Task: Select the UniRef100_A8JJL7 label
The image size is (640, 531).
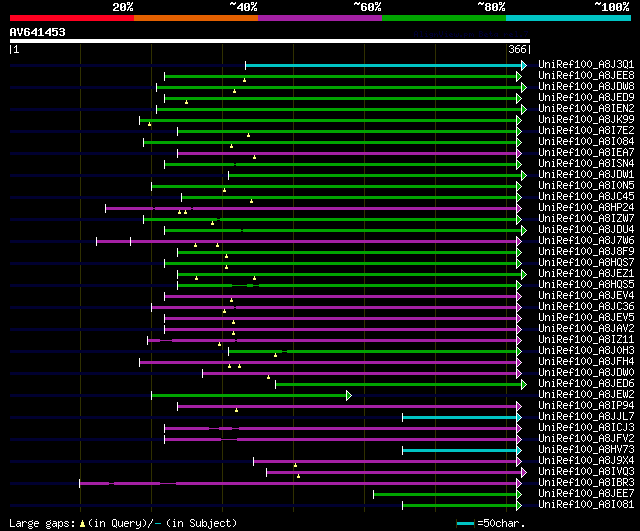Action: [586, 417]
